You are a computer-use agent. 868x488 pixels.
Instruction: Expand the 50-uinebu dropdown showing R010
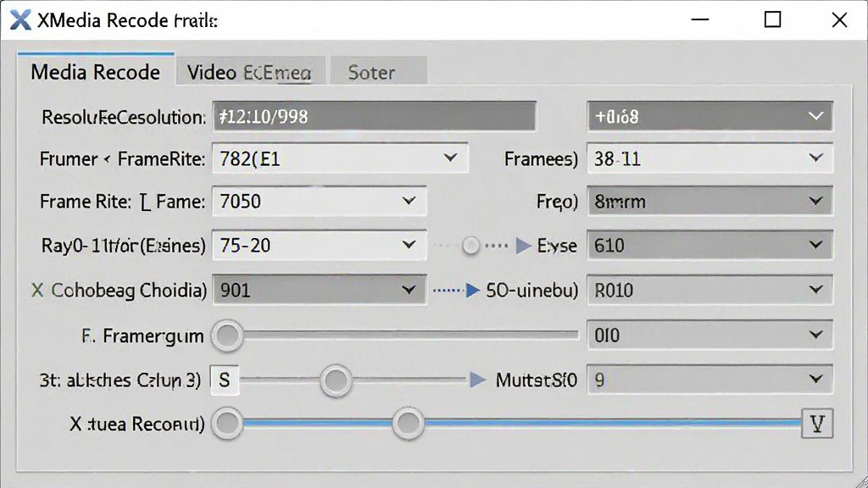[x=709, y=290]
